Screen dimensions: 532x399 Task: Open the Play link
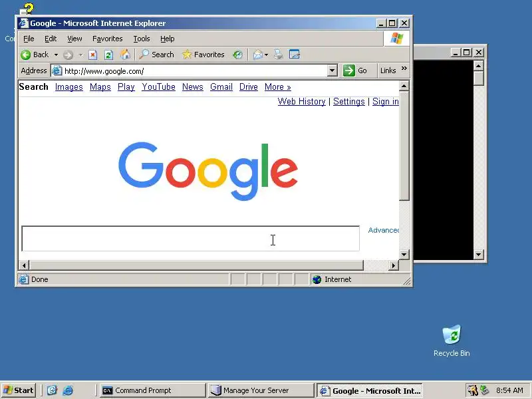pos(126,87)
